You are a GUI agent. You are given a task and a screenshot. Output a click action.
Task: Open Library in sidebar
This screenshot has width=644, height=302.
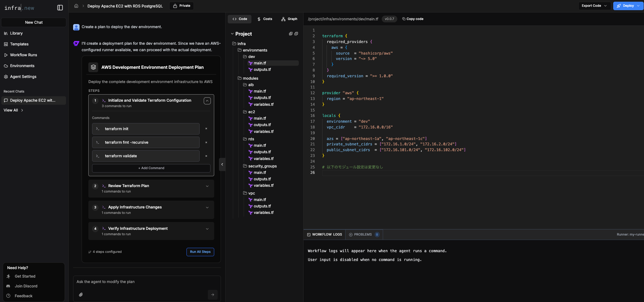click(x=16, y=33)
